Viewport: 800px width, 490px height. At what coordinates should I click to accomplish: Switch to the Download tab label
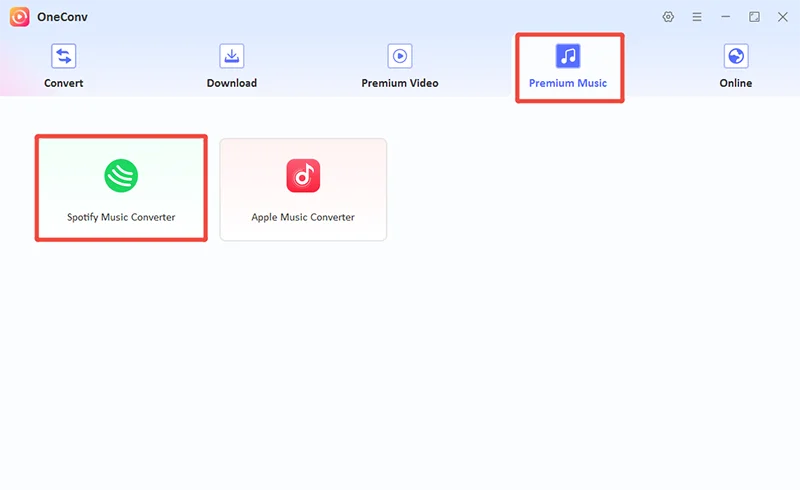point(232,83)
